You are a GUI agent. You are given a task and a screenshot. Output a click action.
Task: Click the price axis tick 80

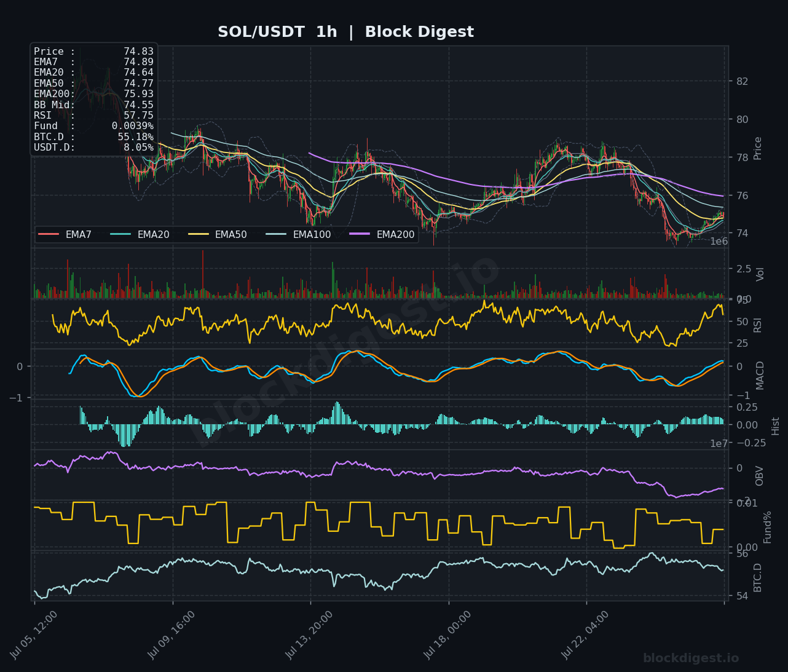[x=743, y=120]
